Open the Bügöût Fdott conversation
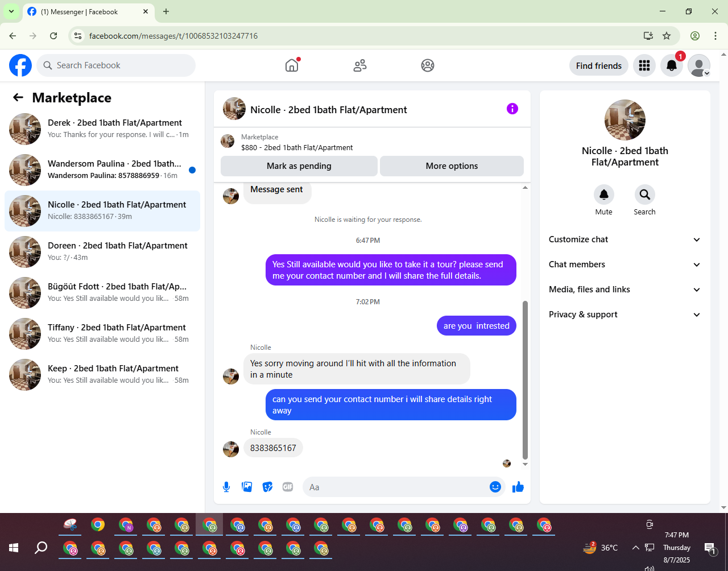The image size is (728, 571). point(102,293)
